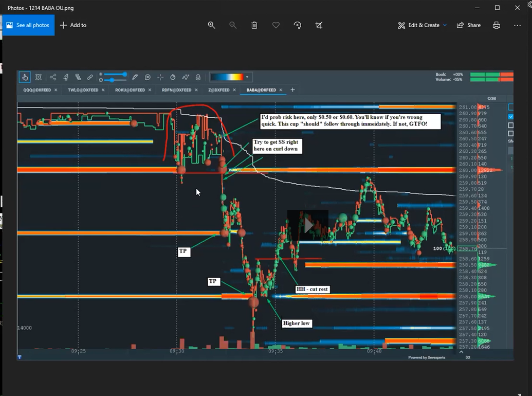
Task: Close the Z@DXFEED tab
Action: coord(234,90)
